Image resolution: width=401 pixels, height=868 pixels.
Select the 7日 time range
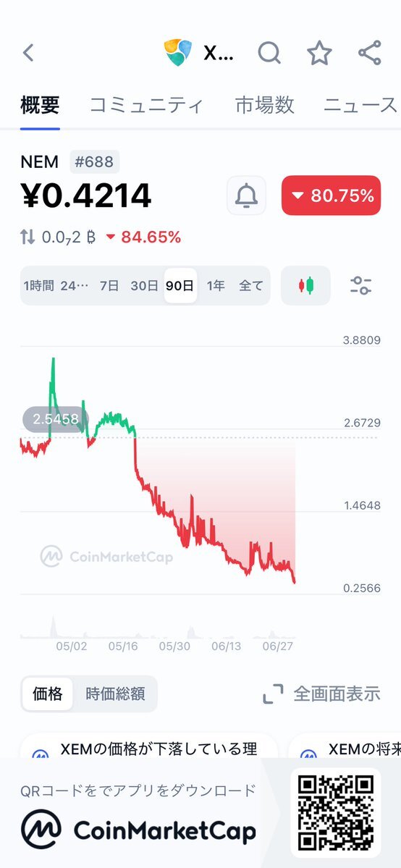(110, 286)
